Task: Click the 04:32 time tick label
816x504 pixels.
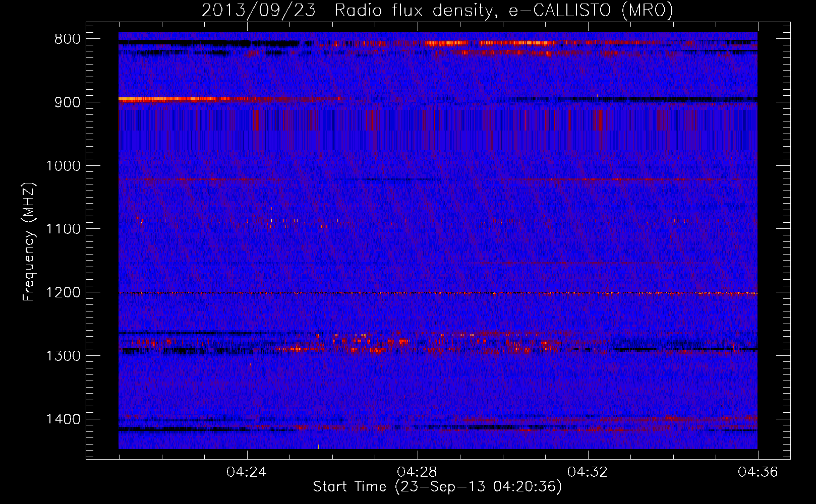Action: click(x=588, y=472)
